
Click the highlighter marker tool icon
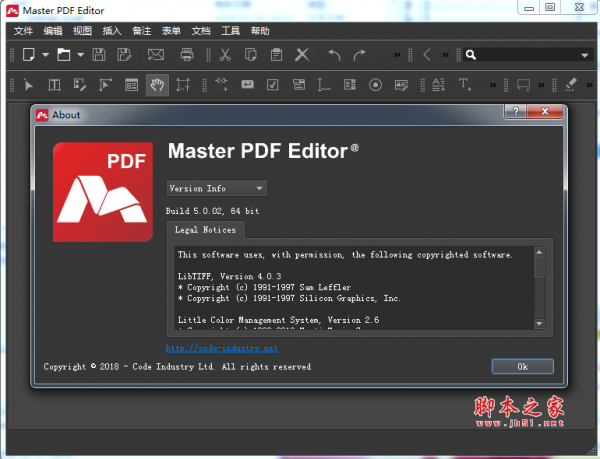pos(571,85)
